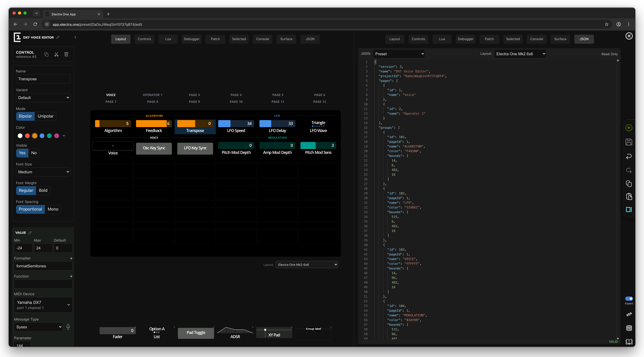Open browser profile icon
The height and width of the screenshot is (357, 644).
click(x=619, y=24)
